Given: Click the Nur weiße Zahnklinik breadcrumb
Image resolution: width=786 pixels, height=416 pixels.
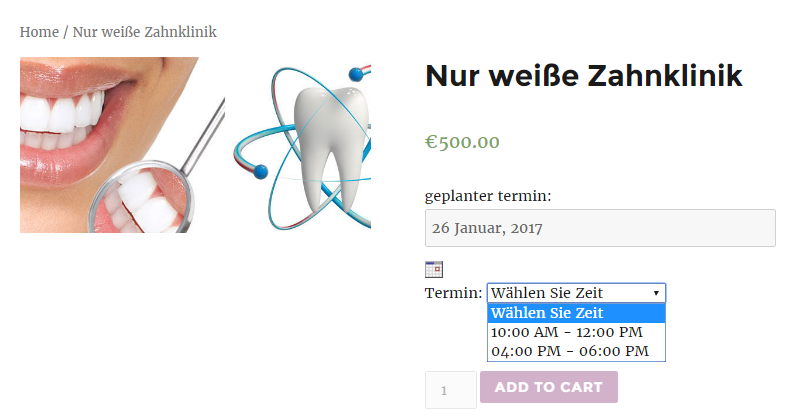Looking at the screenshot, I should click(x=144, y=32).
